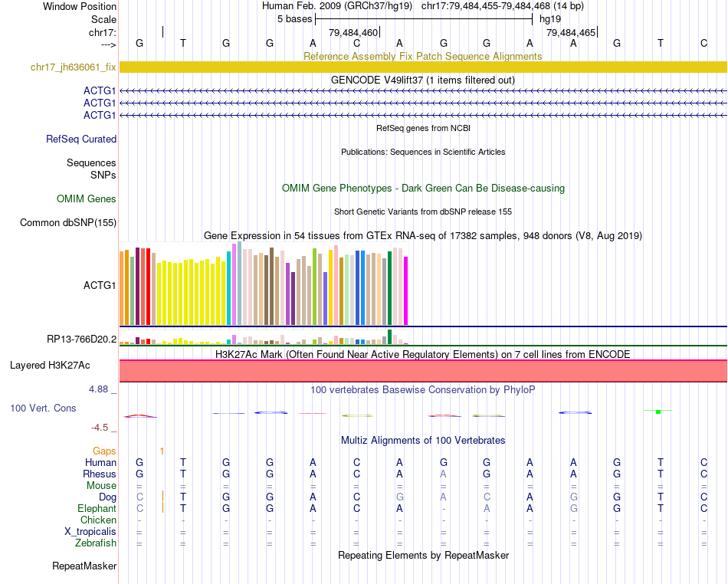Click the RefSeq Curated label
The height and width of the screenshot is (584, 728).
(81, 139)
